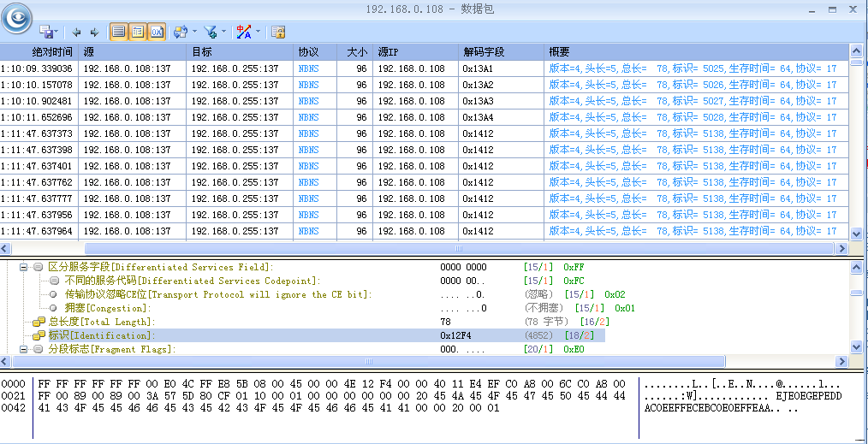
Task: Sort packets by the 绝对时间 column header
Action: pos(39,52)
